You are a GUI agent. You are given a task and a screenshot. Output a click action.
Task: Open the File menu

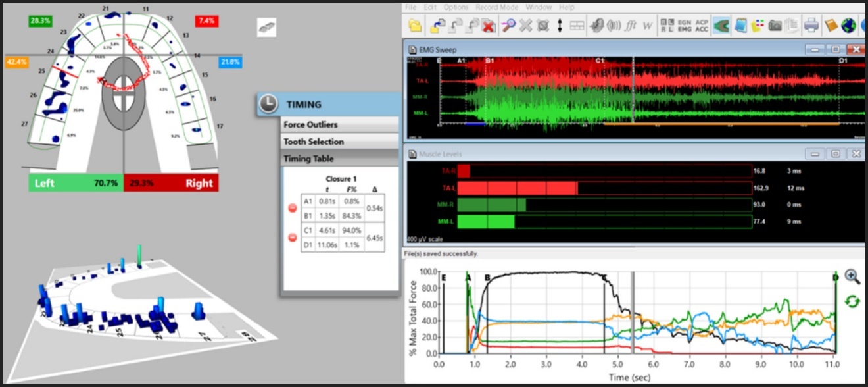(x=411, y=7)
